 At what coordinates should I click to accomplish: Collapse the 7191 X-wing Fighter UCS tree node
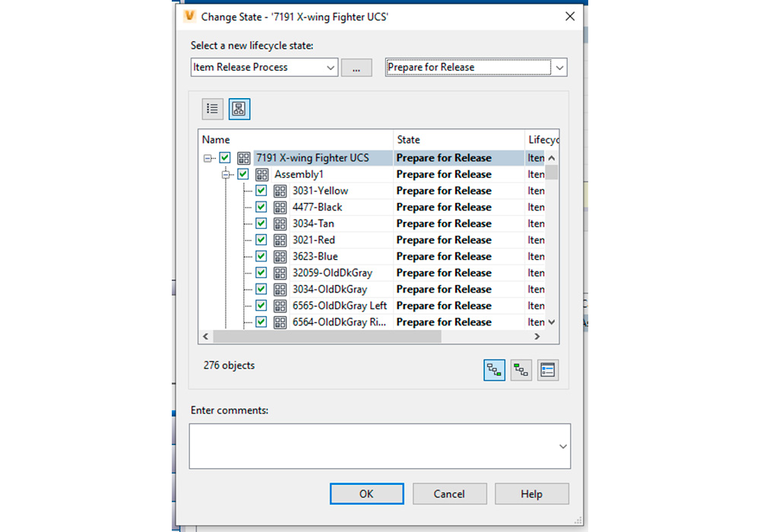coord(207,158)
